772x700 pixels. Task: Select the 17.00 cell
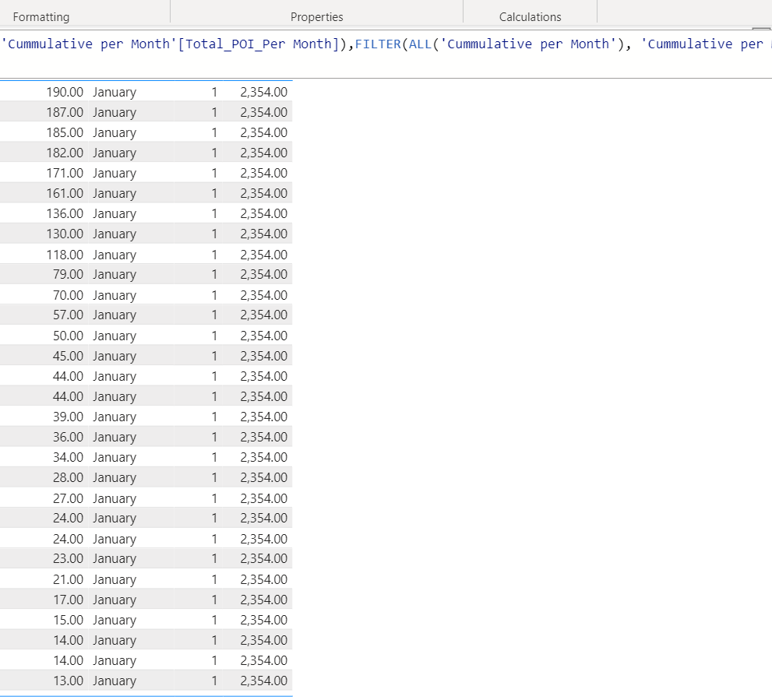[x=68, y=600]
